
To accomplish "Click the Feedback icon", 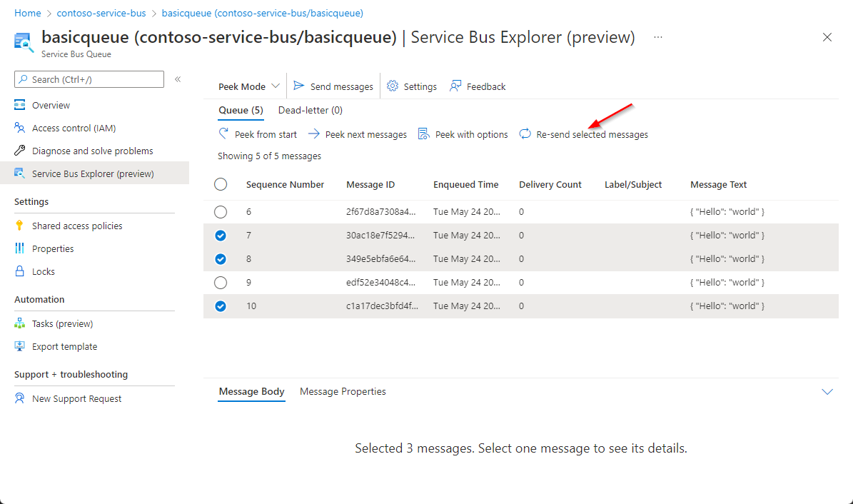I will tap(455, 86).
